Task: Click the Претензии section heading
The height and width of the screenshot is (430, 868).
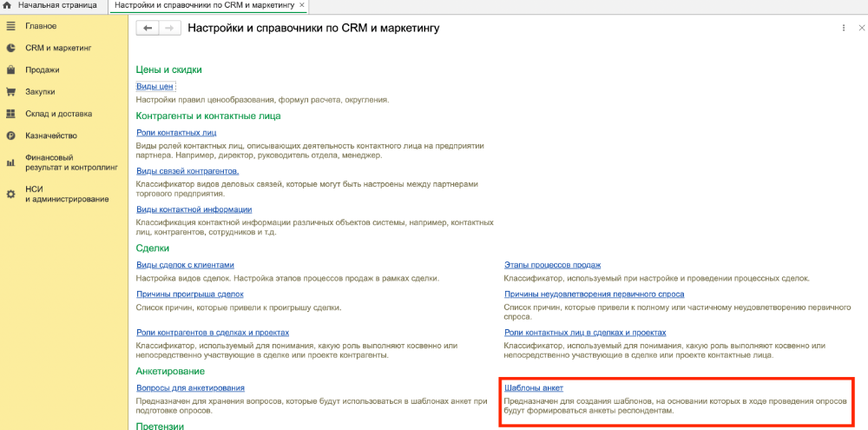Action: coord(160,426)
